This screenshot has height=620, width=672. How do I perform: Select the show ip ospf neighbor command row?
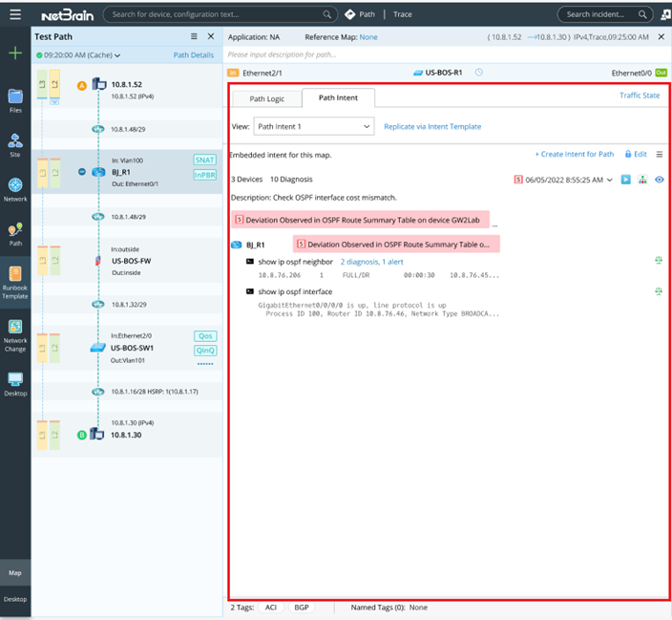pos(295,262)
